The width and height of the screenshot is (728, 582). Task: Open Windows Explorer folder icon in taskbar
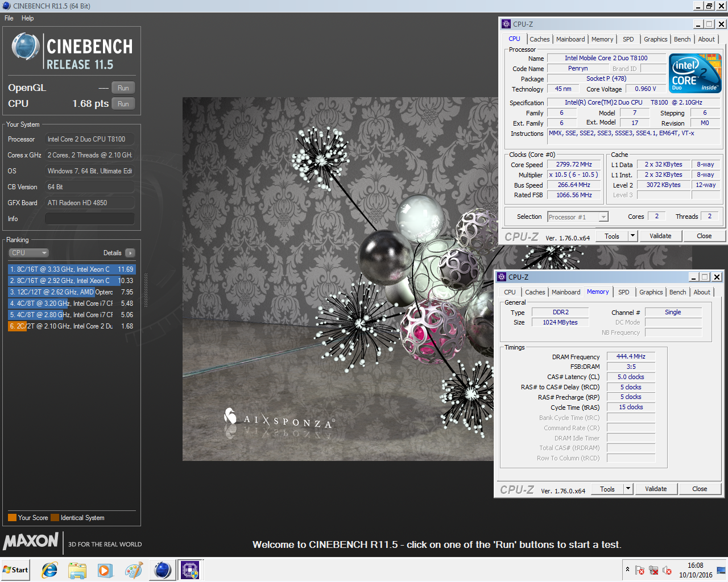tap(77, 569)
